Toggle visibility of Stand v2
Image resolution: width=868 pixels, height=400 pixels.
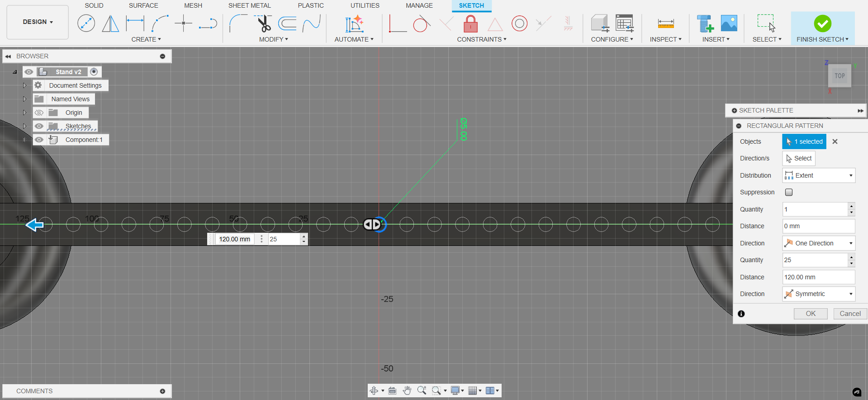pyautogui.click(x=29, y=72)
